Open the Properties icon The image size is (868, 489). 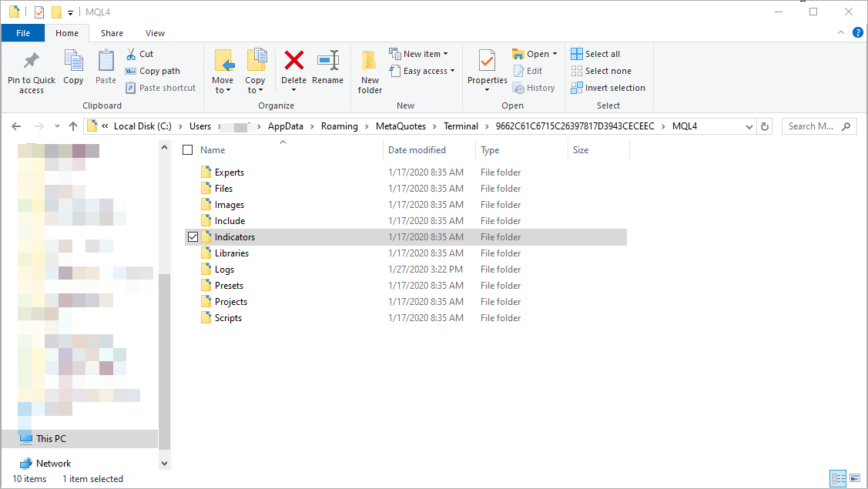(487, 61)
